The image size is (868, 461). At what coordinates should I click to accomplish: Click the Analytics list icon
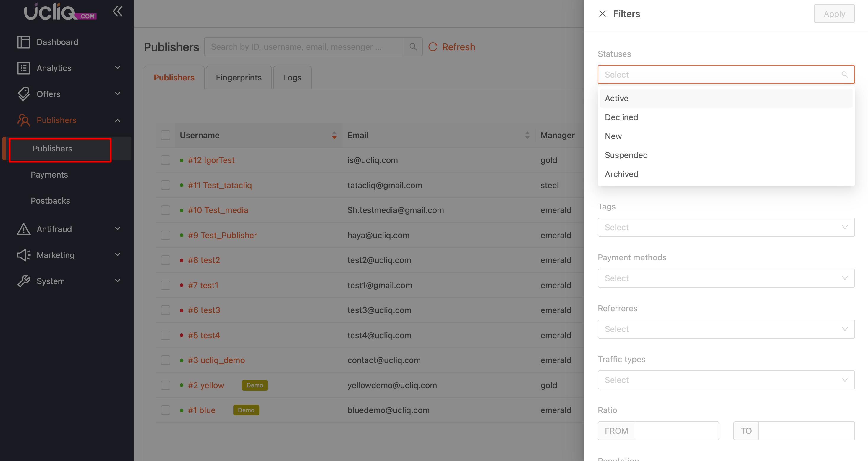pyautogui.click(x=24, y=68)
